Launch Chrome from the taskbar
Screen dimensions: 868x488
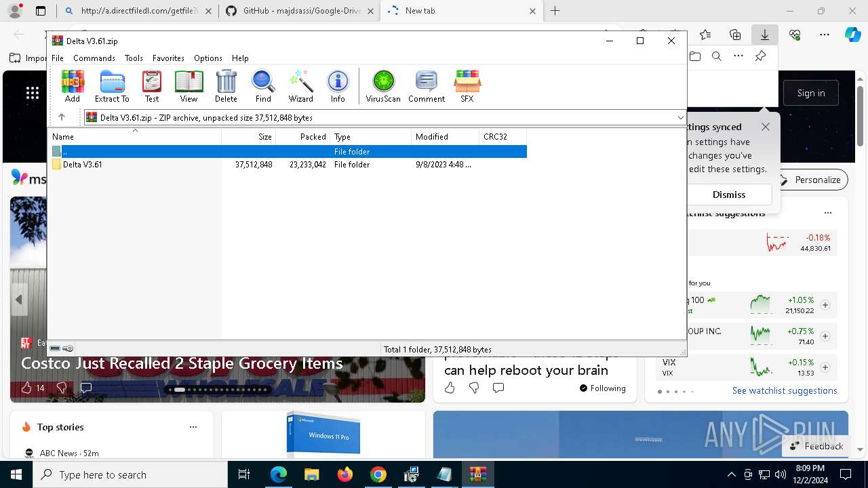(378, 474)
